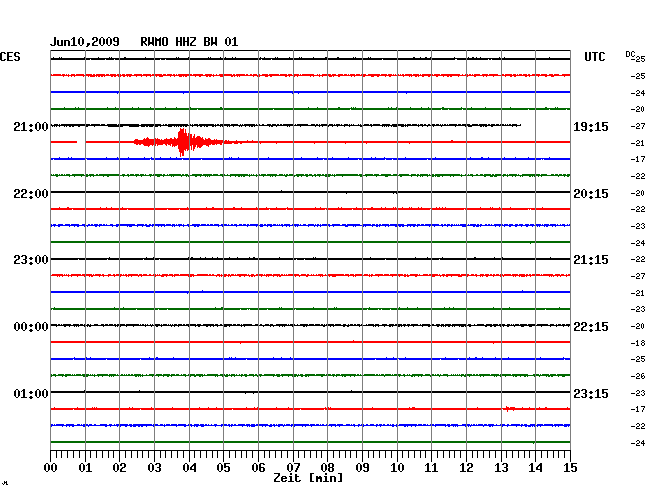This screenshot has width=650, height=494.
Task: Click the "12" tick label on time axis
Action: pyautogui.click(x=466, y=468)
